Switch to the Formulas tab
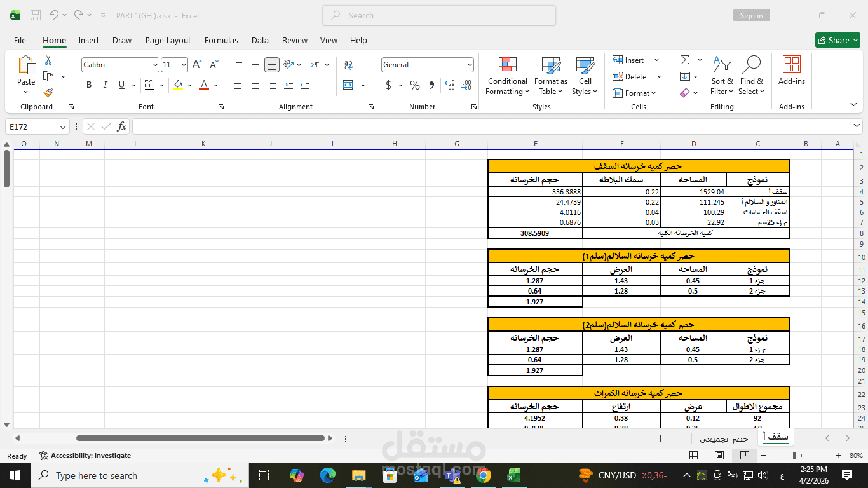 (221, 40)
